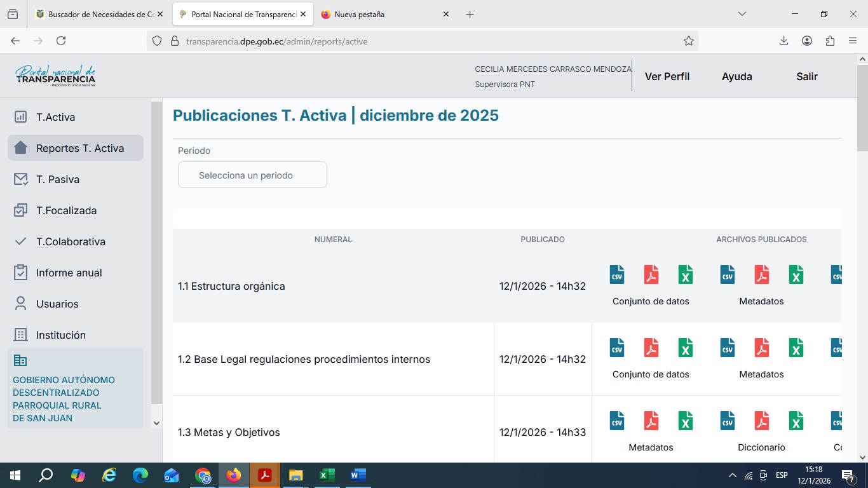Switch to Buscador de Necesidades tab
This screenshot has height=488, width=868.
(95, 14)
